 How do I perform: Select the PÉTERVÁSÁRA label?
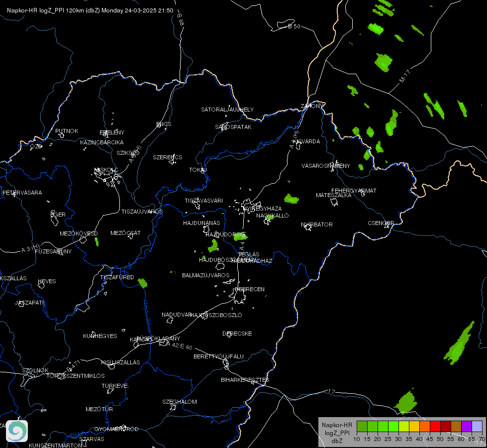[x=22, y=193]
